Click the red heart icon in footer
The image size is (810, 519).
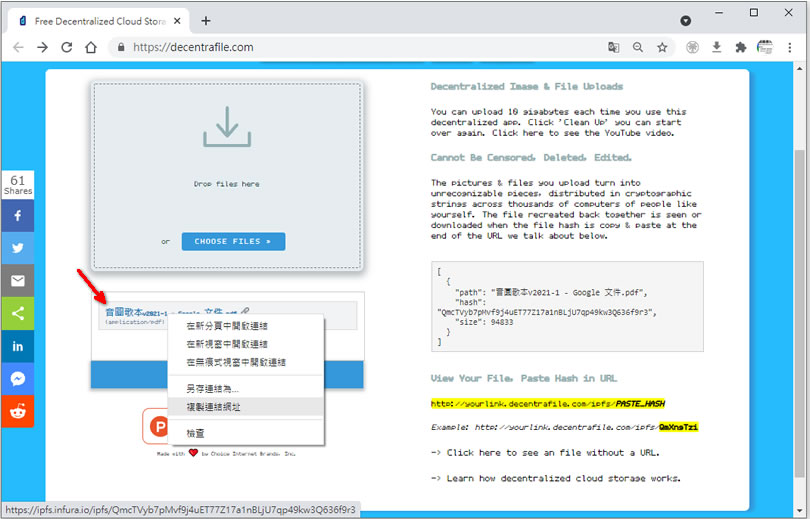pos(193,453)
